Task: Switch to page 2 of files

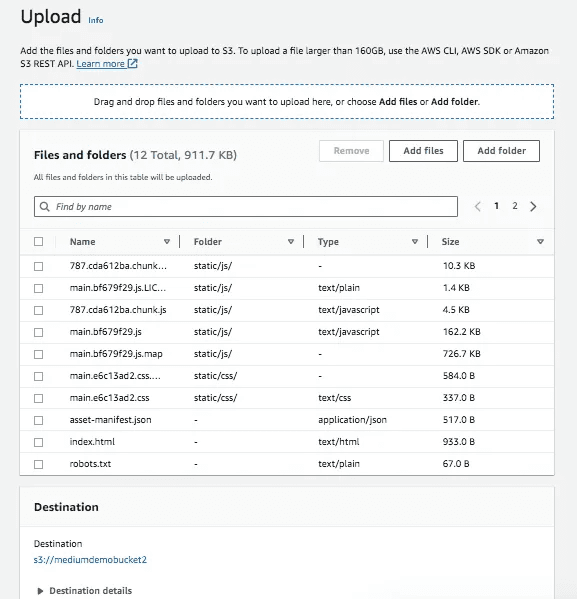Action: pyautogui.click(x=515, y=206)
